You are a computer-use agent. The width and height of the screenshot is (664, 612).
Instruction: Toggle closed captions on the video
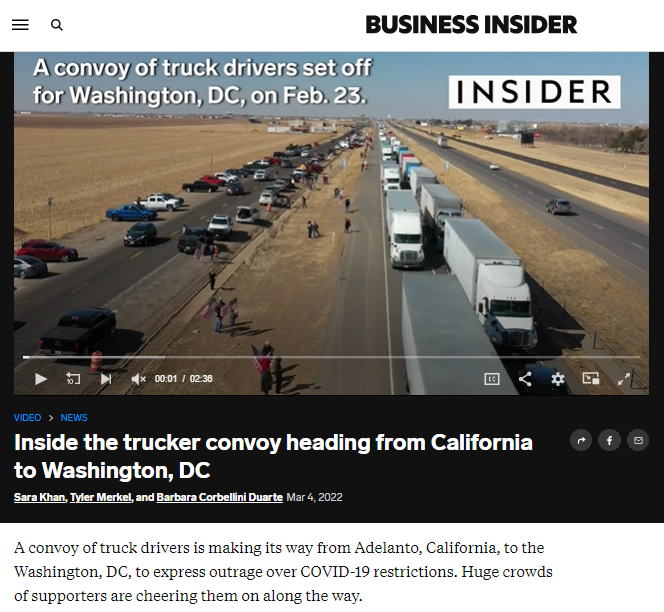(x=492, y=379)
